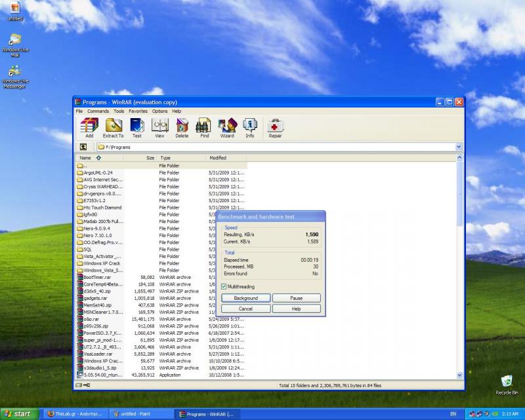Select the Nero-9.0.9.4 folder icon

point(79,228)
